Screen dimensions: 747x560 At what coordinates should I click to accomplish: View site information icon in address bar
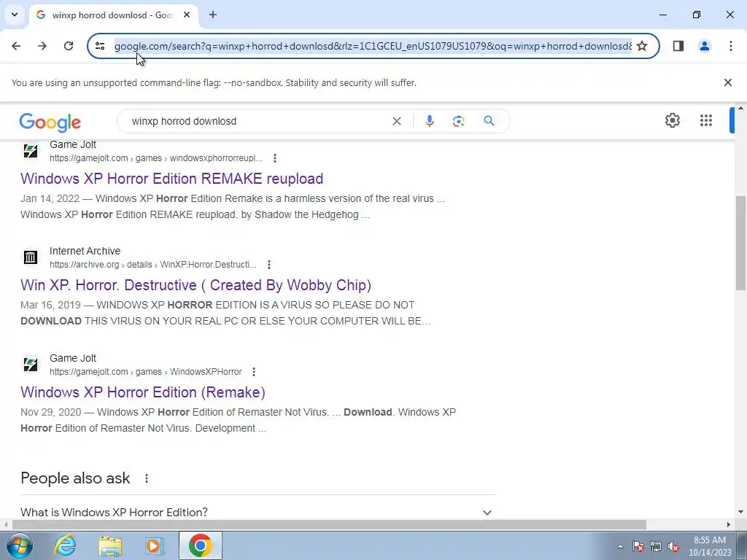pos(99,46)
